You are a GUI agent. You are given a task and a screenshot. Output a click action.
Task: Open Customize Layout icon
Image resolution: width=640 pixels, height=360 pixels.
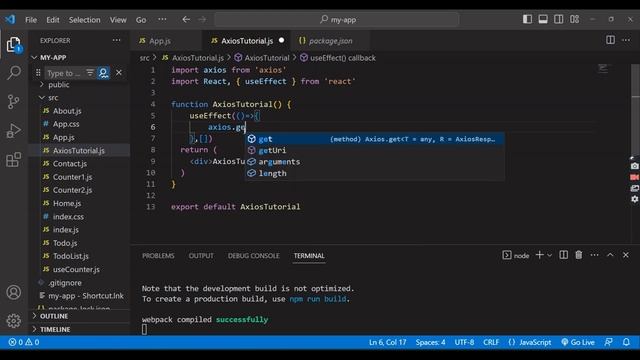pyautogui.click(x=574, y=19)
